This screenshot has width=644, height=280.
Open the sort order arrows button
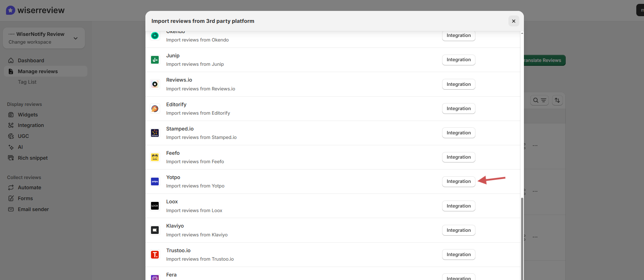point(557,100)
